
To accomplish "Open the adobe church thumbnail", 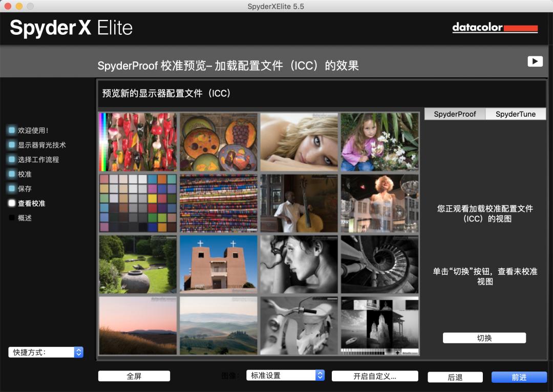I will click(219, 265).
